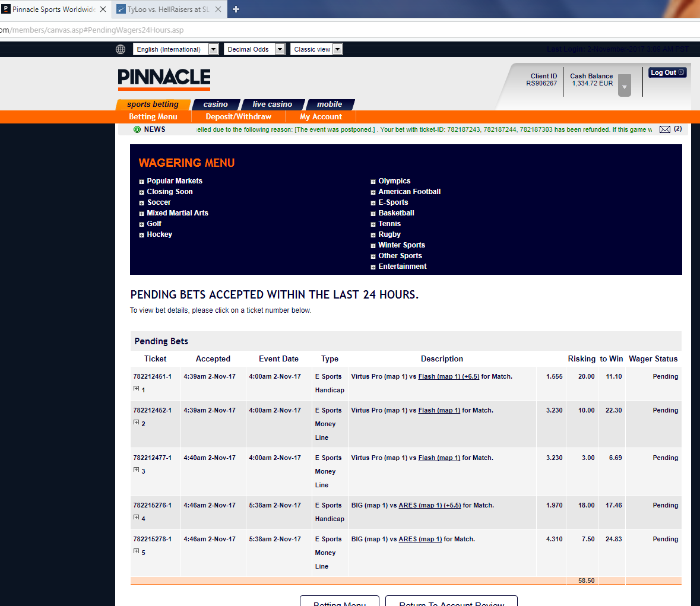Image resolution: width=700 pixels, height=606 pixels.
Task: Expand Other Sports plus icon
Action: [x=373, y=256]
